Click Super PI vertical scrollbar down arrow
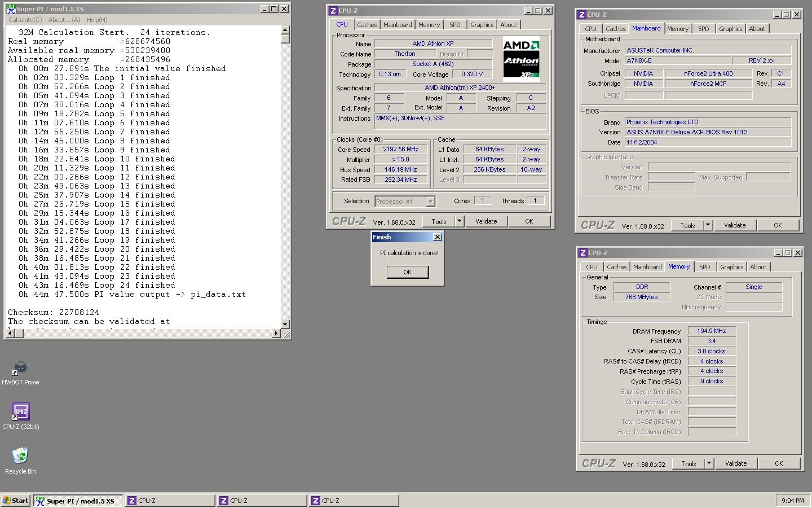 point(285,325)
